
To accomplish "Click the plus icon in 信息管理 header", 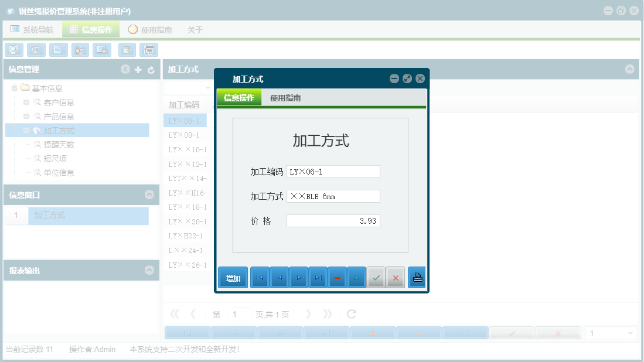I will (138, 69).
